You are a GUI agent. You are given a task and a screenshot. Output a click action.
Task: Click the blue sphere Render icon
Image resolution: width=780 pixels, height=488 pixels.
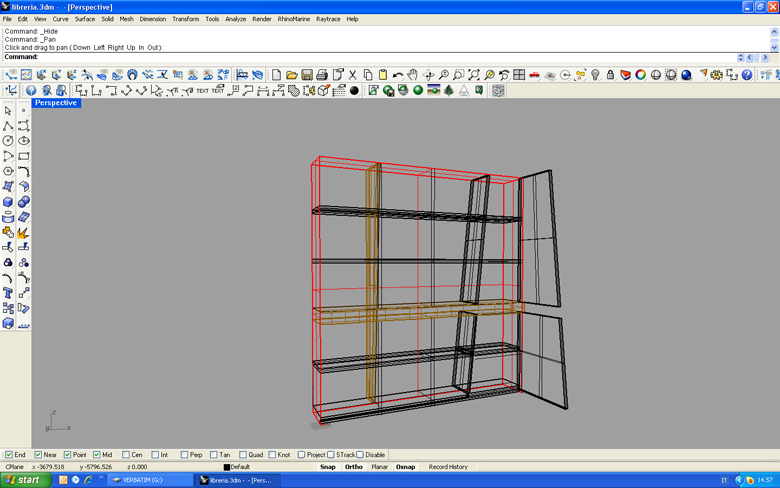tap(686, 75)
